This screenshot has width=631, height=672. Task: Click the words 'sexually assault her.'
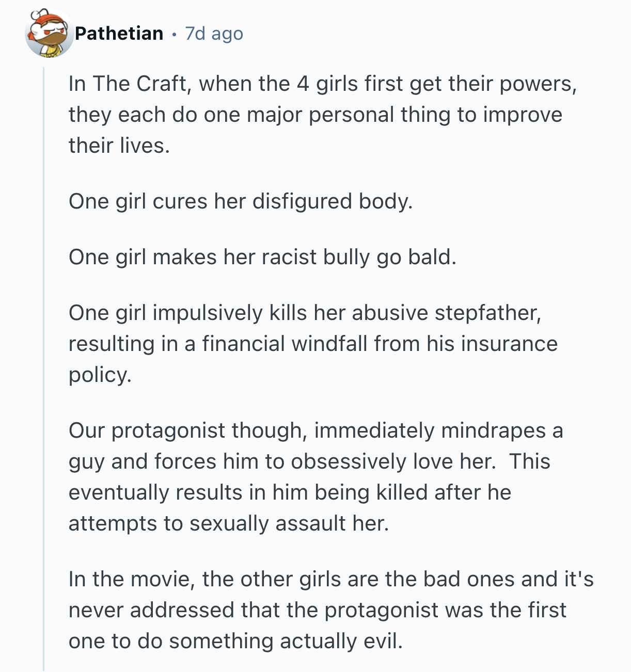click(289, 523)
